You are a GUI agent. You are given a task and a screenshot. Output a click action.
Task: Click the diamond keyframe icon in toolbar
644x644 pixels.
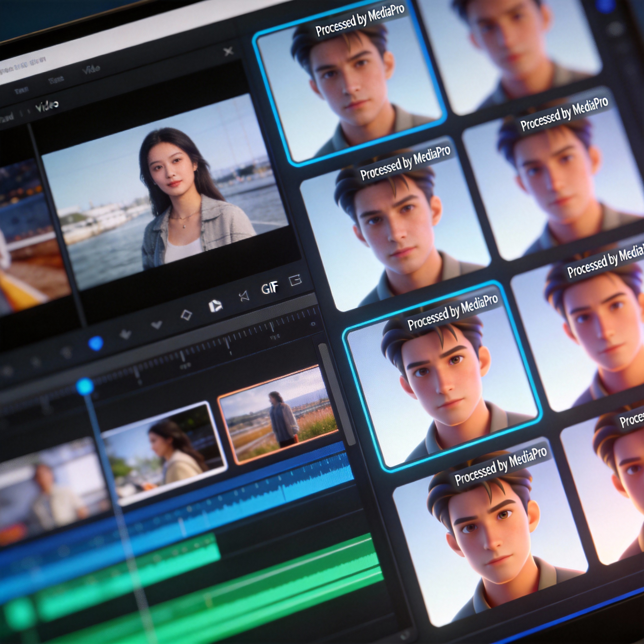(186, 315)
